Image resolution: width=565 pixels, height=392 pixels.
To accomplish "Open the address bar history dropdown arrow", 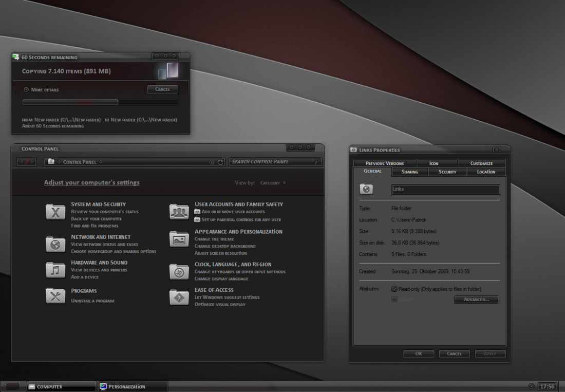I will coord(212,162).
